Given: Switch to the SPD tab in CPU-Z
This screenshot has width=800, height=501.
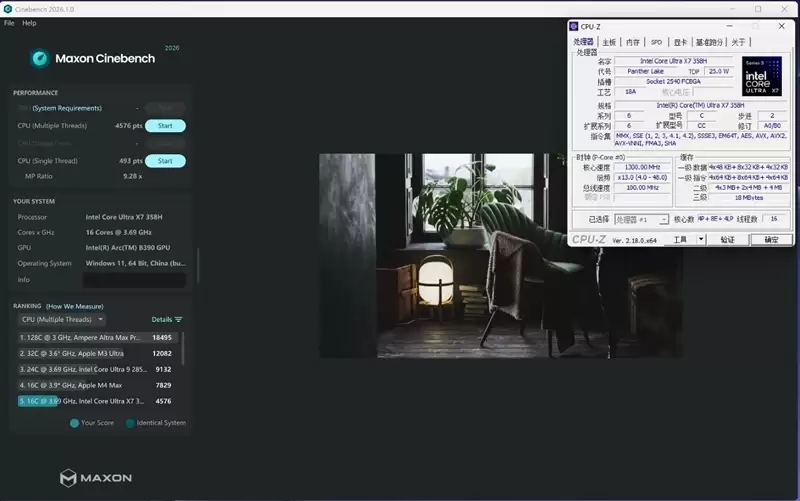Looking at the screenshot, I should (x=656, y=42).
